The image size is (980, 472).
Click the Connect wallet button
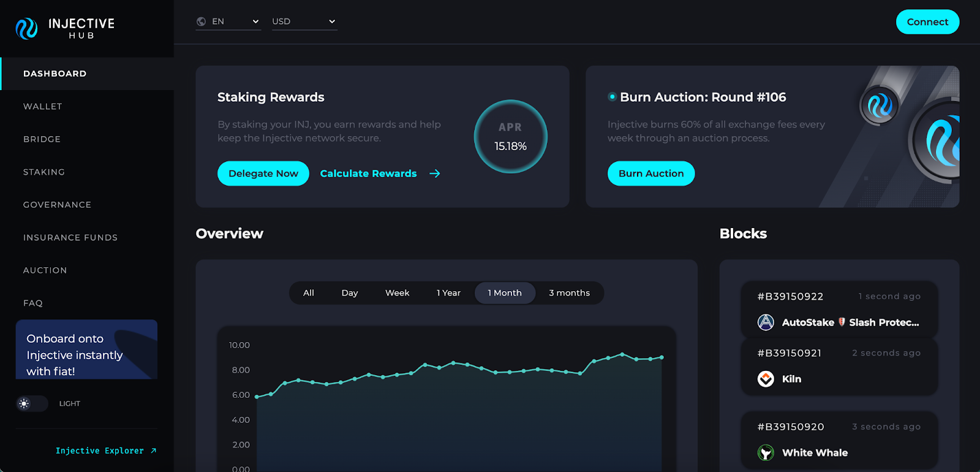click(x=927, y=22)
